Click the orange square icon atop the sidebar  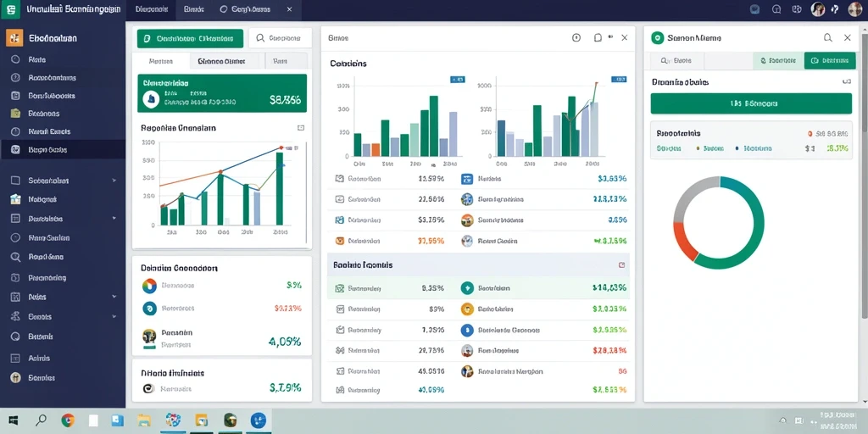click(x=14, y=38)
